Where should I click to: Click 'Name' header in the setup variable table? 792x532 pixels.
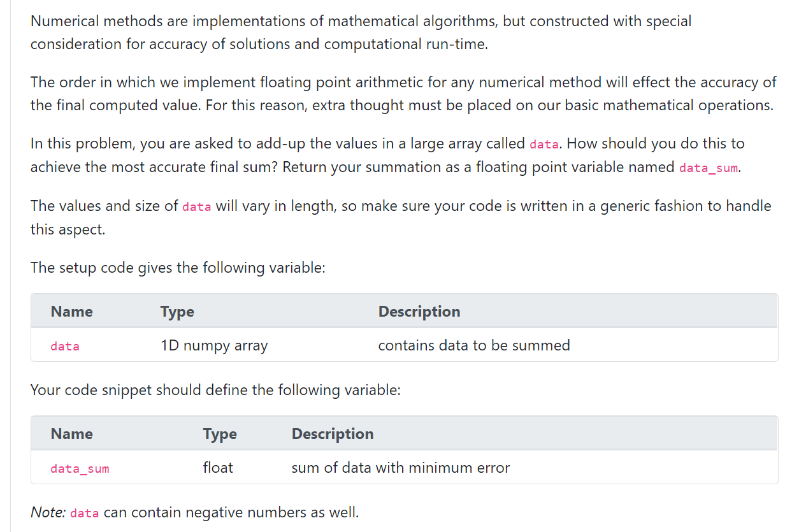pos(71,312)
